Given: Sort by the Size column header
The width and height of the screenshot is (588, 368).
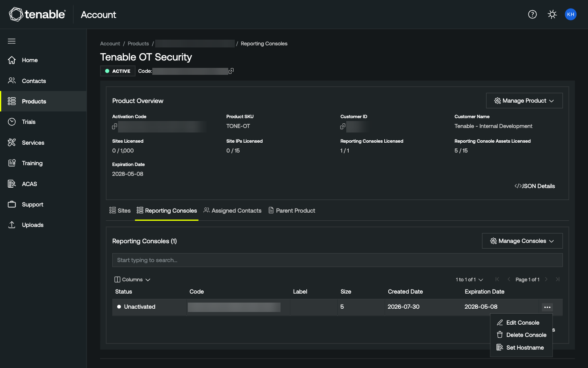Looking at the screenshot, I should 346,292.
